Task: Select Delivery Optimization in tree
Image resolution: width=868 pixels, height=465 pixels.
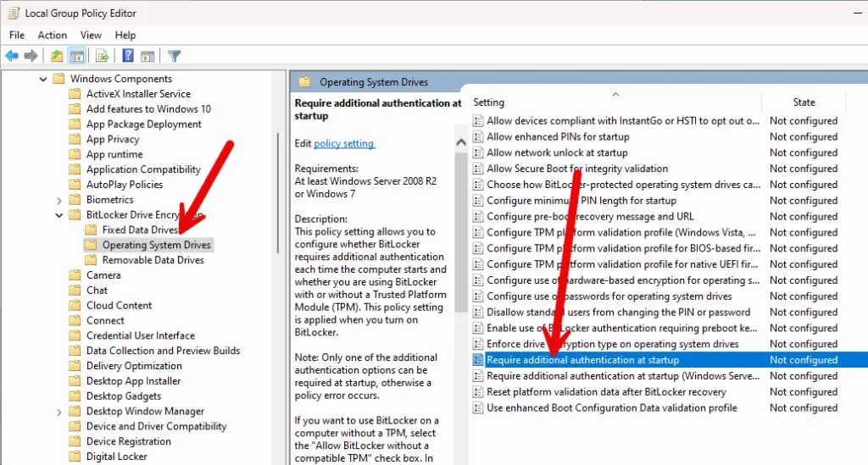Action: (134, 366)
